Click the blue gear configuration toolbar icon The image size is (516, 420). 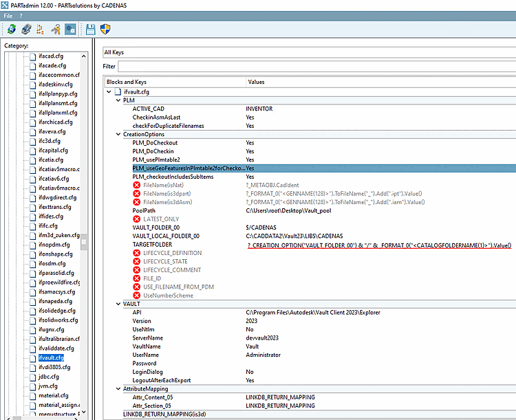click(70, 30)
